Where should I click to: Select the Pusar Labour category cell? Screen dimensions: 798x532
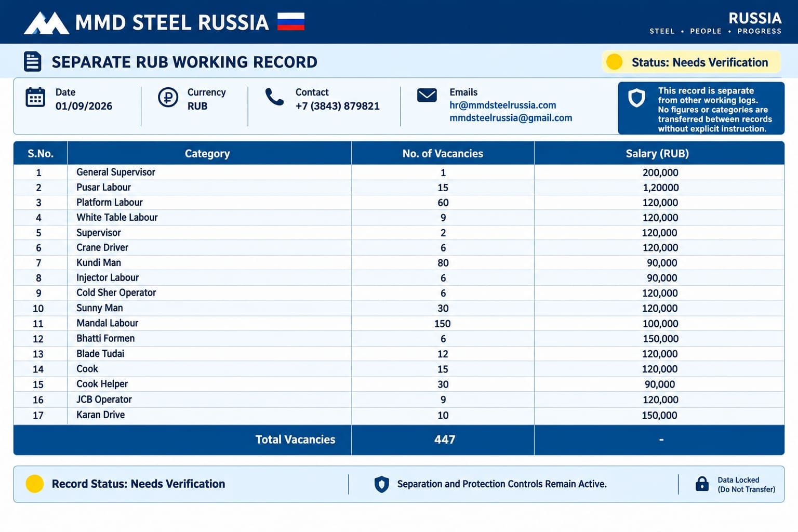tap(209, 188)
